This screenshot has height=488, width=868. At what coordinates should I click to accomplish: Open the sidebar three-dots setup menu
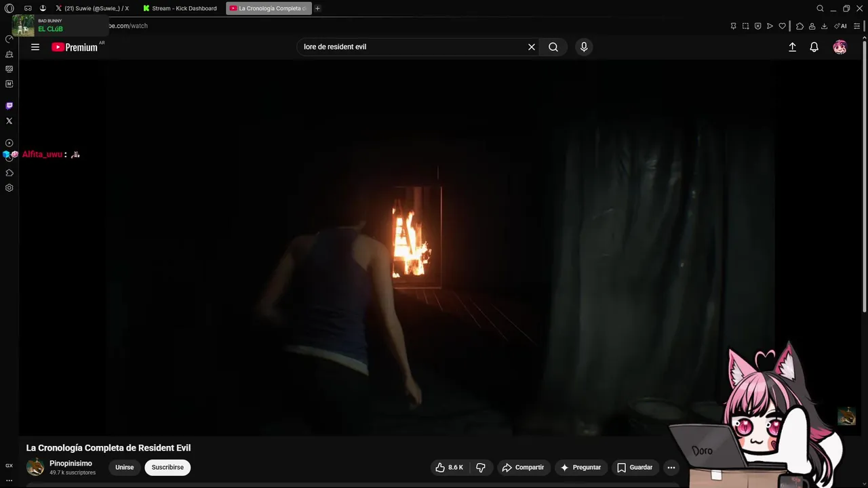9,481
